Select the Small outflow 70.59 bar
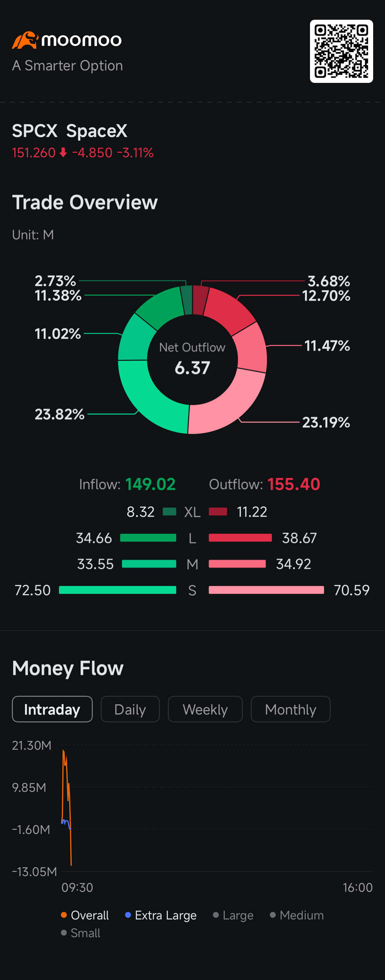 click(x=266, y=590)
